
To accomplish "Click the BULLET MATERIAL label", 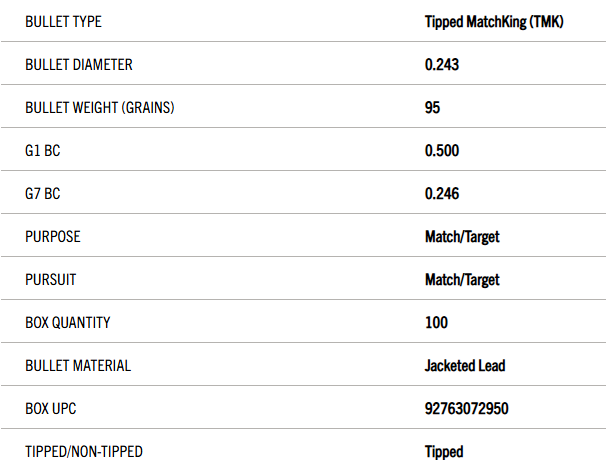I will (78, 366).
